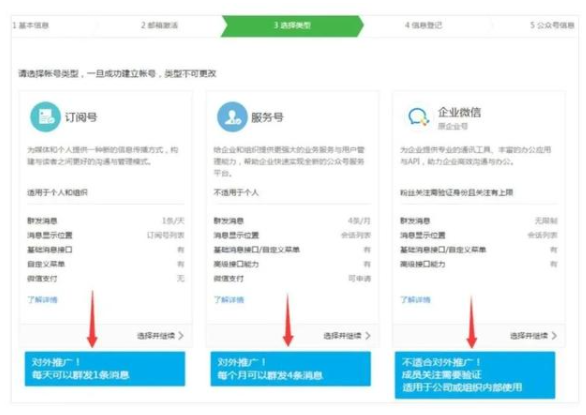Viewport: 586px width, 415px height.
Task: Click the 服务号 blue person icon
Action: point(232,117)
